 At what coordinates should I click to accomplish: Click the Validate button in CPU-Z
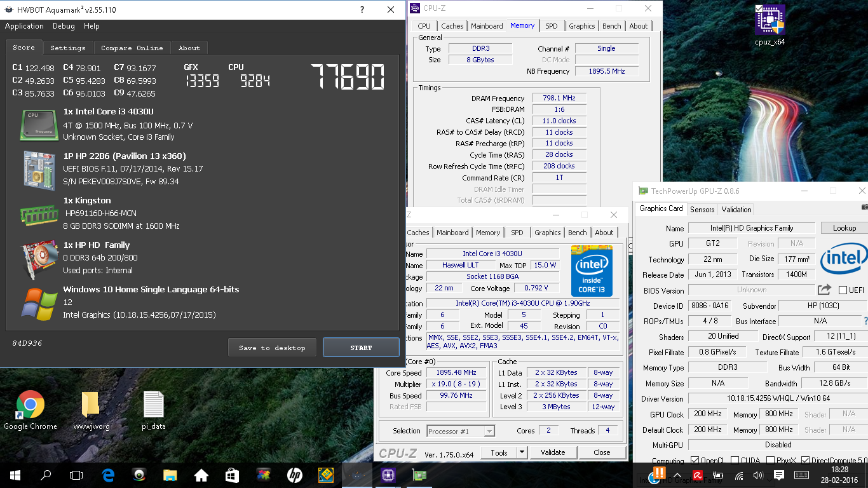tap(553, 452)
